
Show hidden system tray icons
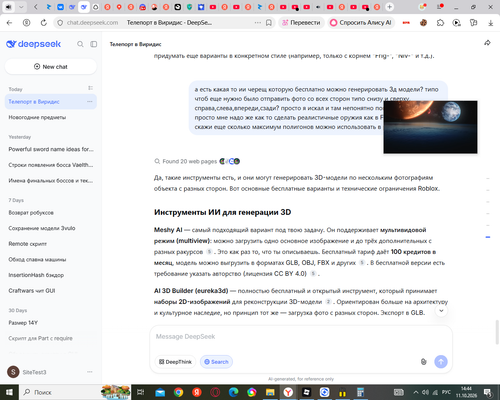point(416,392)
